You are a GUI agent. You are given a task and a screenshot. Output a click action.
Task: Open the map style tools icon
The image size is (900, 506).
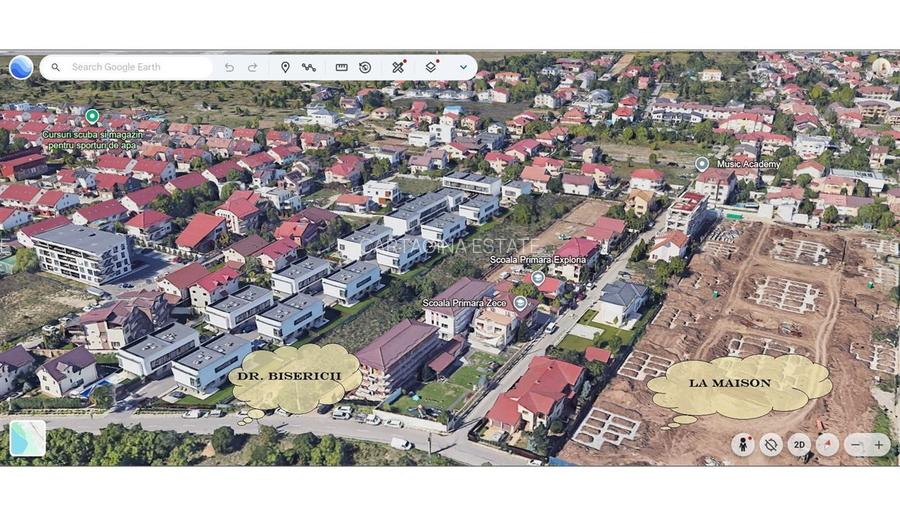point(398,67)
